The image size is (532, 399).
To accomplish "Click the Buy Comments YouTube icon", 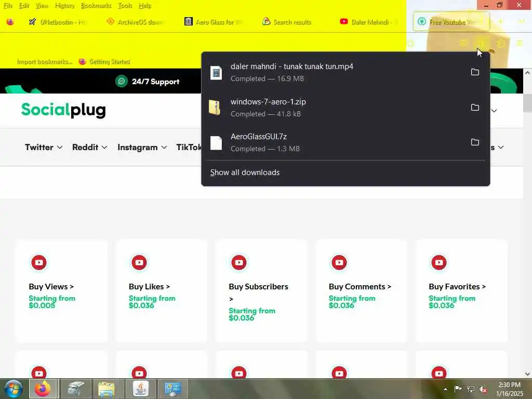I will pyautogui.click(x=339, y=262).
